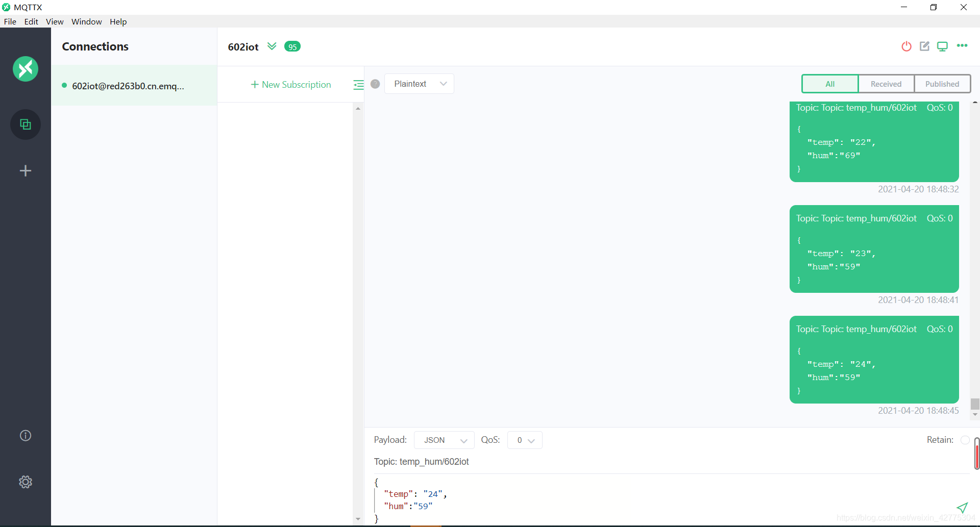Open the Help menu
The image size is (980, 527).
tap(118, 21)
